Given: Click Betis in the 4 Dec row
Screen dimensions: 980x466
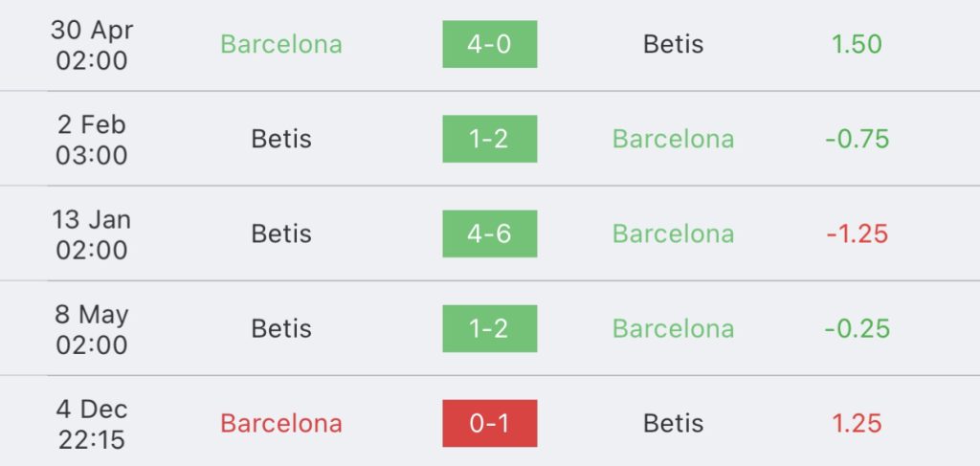Looking at the screenshot, I should pyautogui.click(x=673, y=424).
